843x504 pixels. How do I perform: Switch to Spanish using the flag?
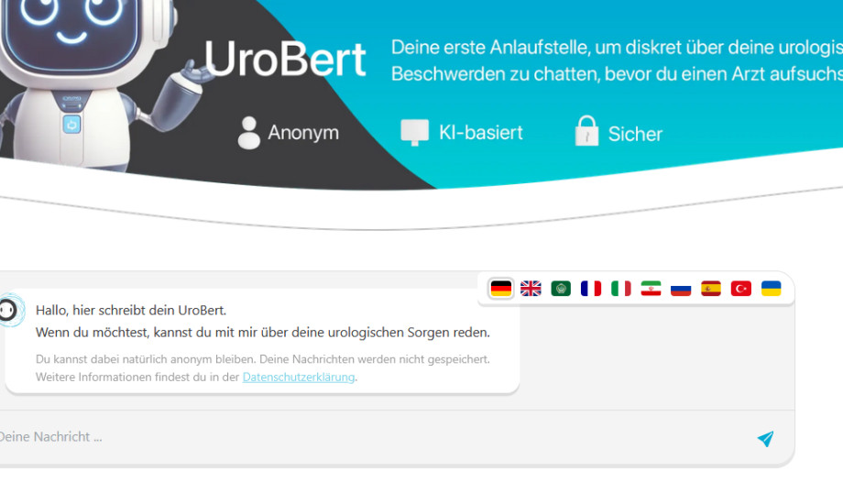tap(711, 289)
